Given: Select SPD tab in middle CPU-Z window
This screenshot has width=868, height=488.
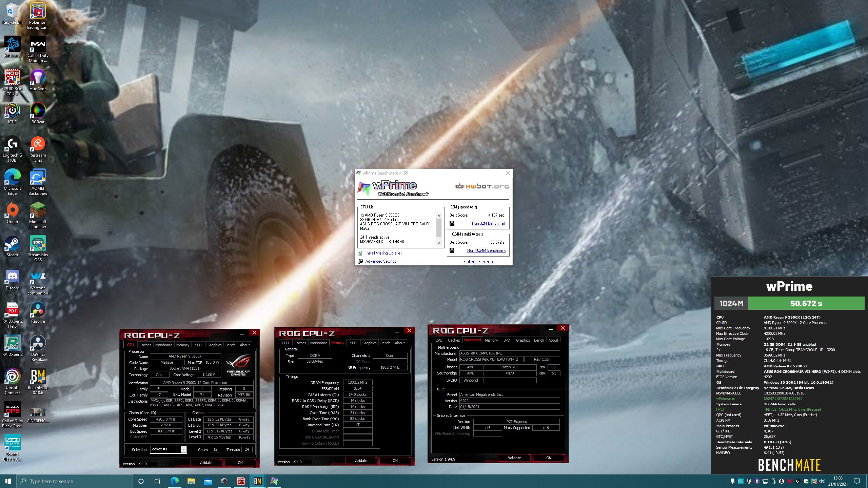Looking at the screenshot, I should 353,343.
